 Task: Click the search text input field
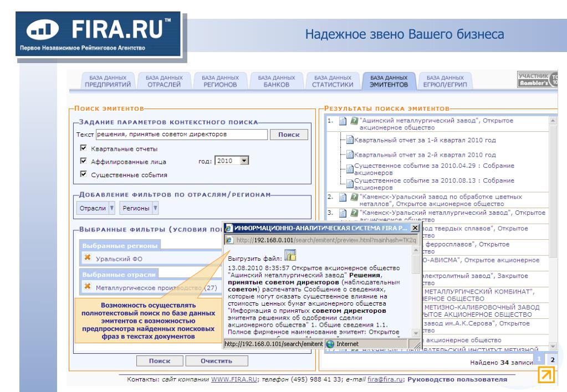point(182,135)
